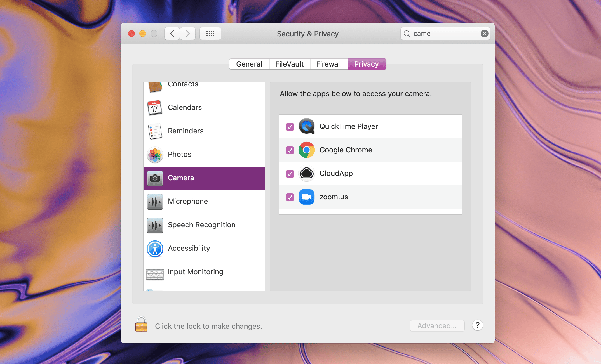
Task: Click the 'zoom.us' app name
Action: (334, 197)
